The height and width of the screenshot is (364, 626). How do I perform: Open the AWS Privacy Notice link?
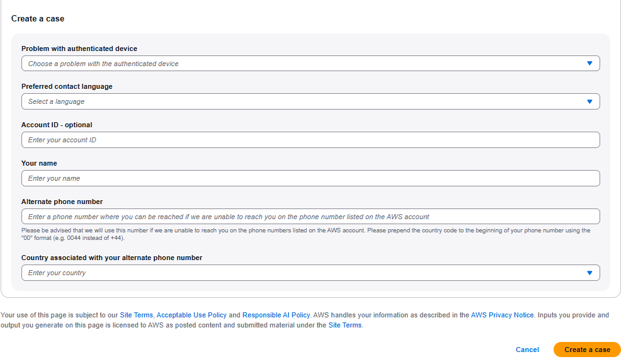point(502,315)
